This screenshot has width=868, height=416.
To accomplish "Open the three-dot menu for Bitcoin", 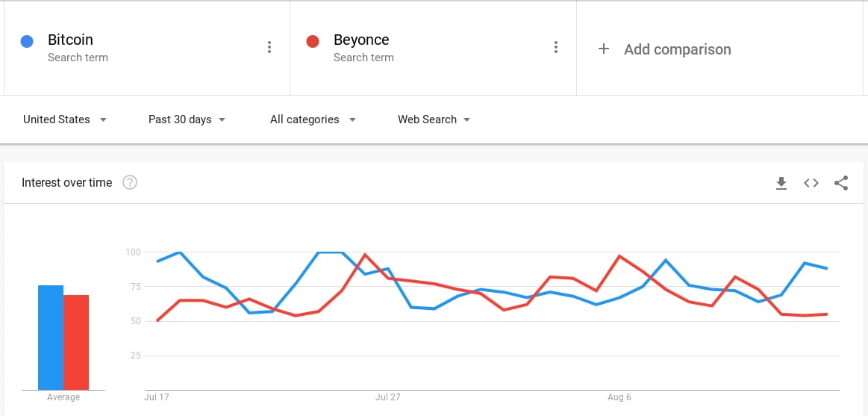I will point(269,48).
